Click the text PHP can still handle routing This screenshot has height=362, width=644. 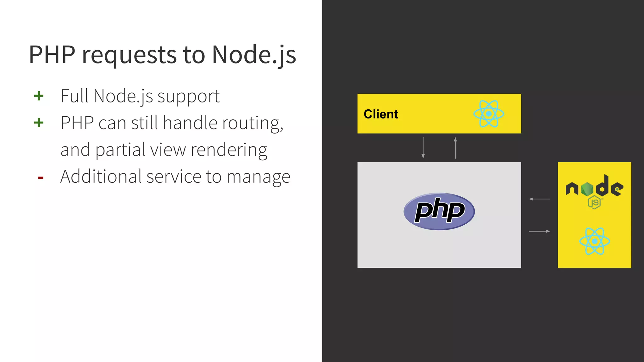pos(172,123)
